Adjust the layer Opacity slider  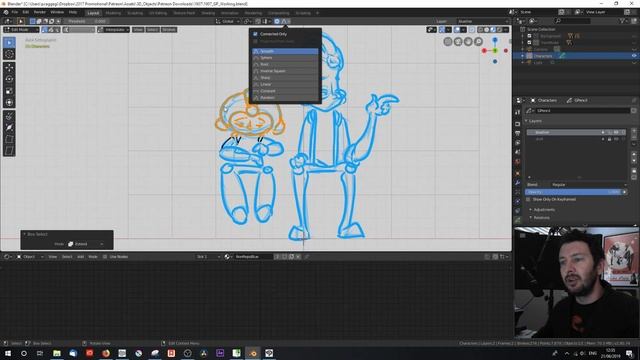[573, 192]
